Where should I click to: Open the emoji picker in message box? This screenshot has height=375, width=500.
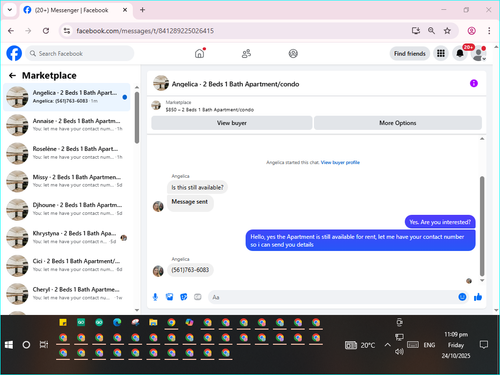462,297
